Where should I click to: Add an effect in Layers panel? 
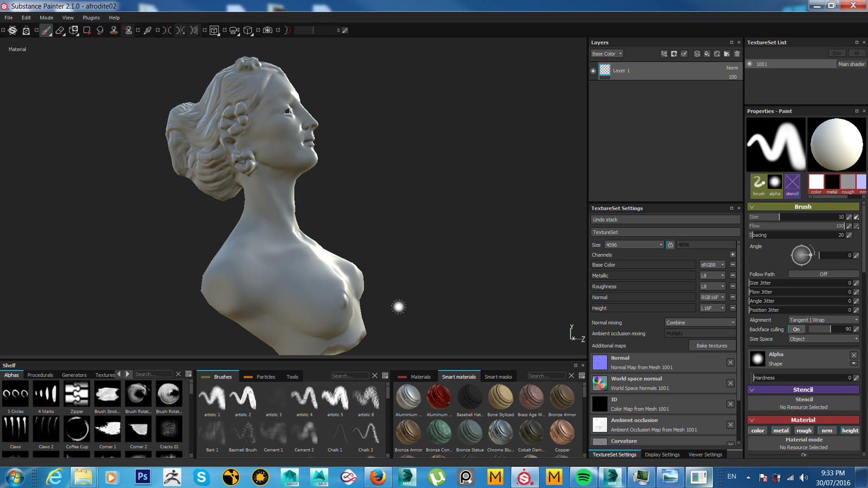click(664, 54)
